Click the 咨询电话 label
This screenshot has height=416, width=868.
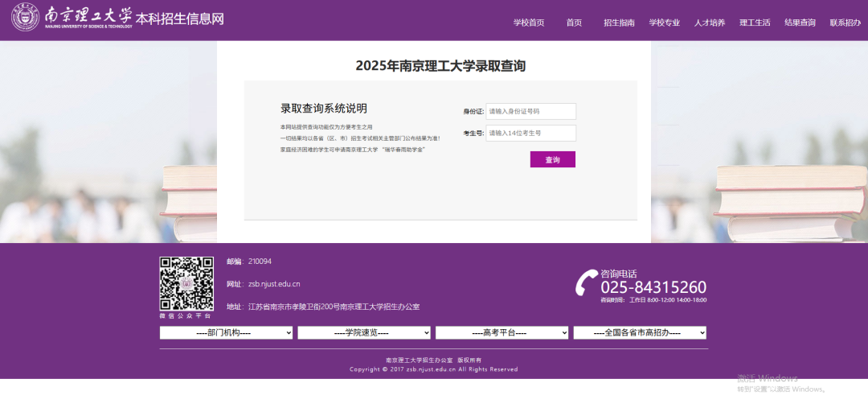618,274
